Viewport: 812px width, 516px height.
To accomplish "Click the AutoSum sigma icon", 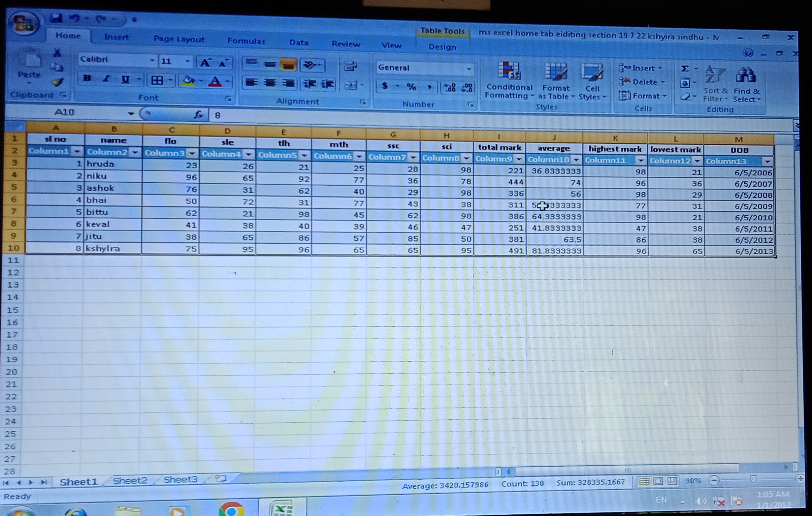I will pos(685,69).
